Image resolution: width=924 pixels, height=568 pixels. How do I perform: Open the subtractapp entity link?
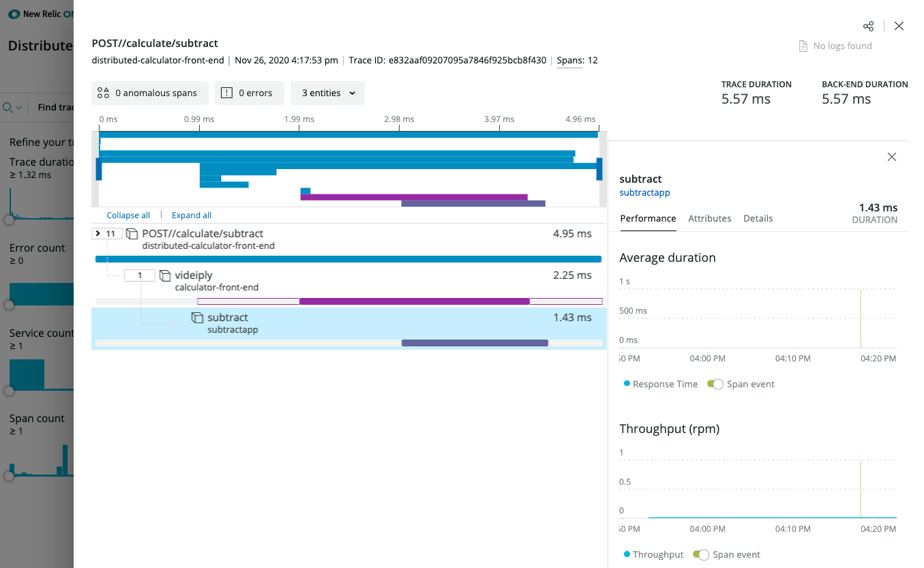coord(644,193)
